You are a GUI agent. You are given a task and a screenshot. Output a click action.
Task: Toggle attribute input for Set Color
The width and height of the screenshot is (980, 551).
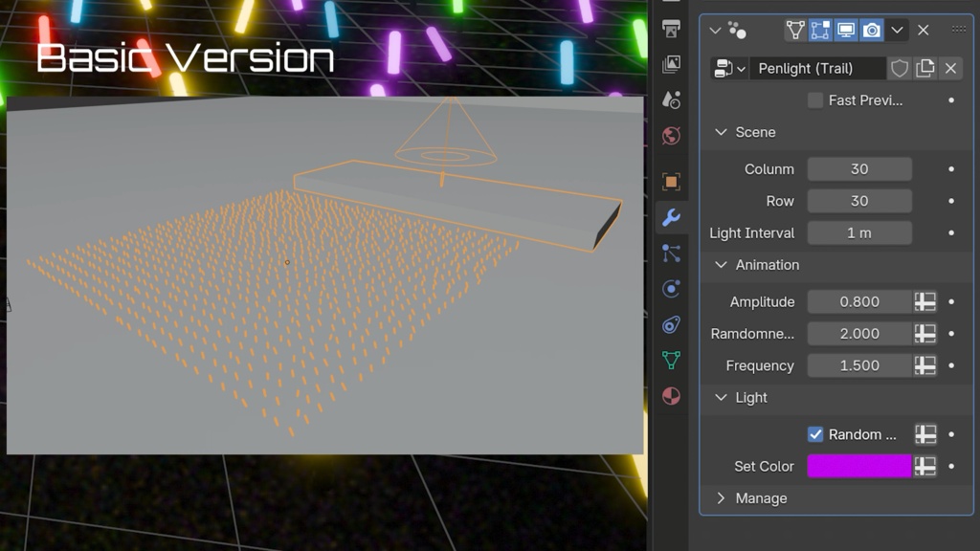coord(925,466)
